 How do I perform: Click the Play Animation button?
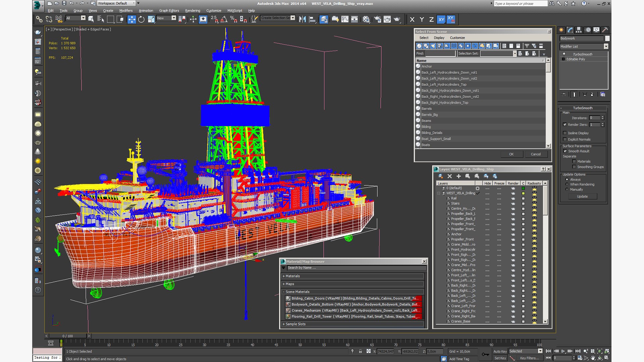[563, 351]
